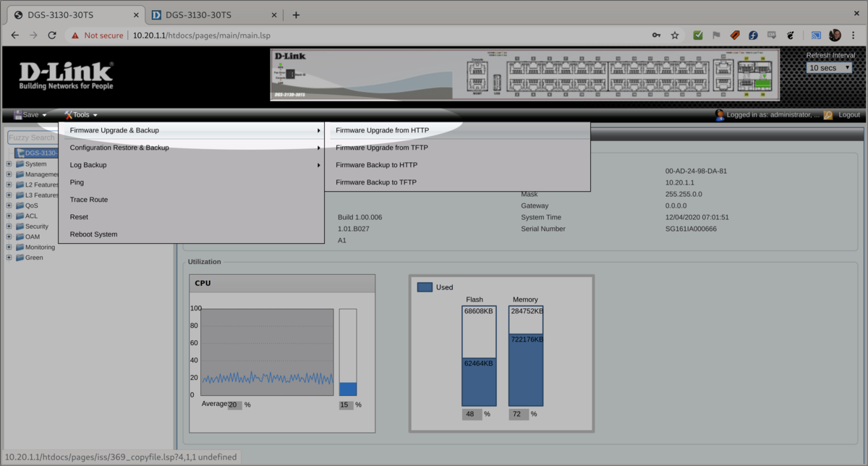
Task: Click the saved password key icon
Action: pos(656,35)
